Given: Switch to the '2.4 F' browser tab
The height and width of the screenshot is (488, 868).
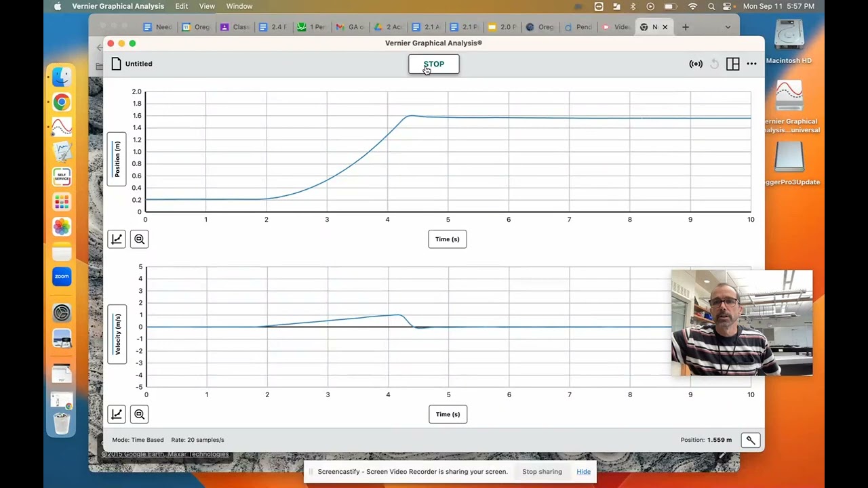Looking at the screenshot, I should (x=273, y=27).
